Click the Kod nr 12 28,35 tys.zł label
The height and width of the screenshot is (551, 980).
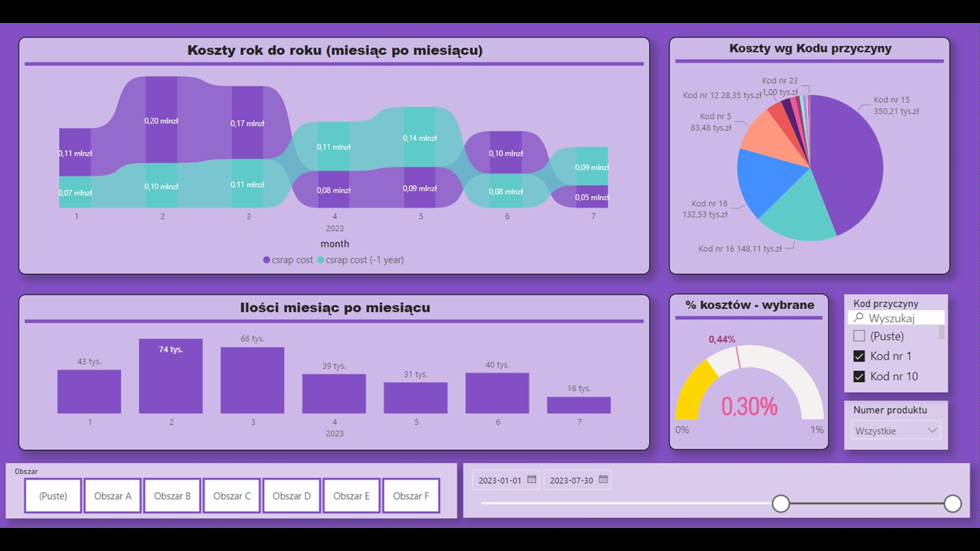click(x=723, y=96)
